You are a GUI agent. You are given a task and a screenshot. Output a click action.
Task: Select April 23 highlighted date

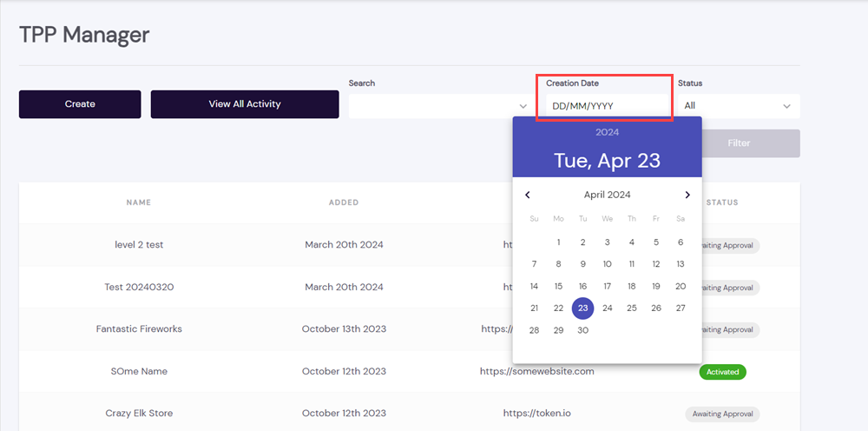pos(582,308)
